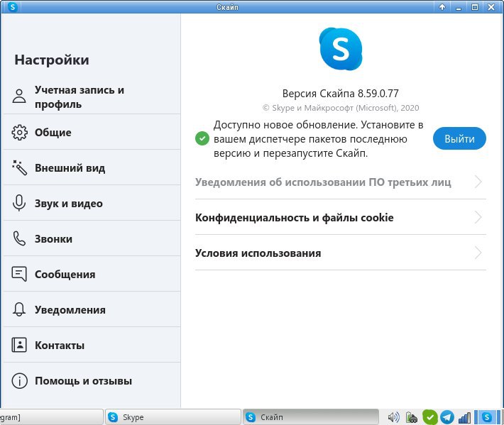Image resolution: width=504 pixels, height=425 pixels.
Task: Click the Версия Скайпа 8.59.0.77 text
Action: 341,94
